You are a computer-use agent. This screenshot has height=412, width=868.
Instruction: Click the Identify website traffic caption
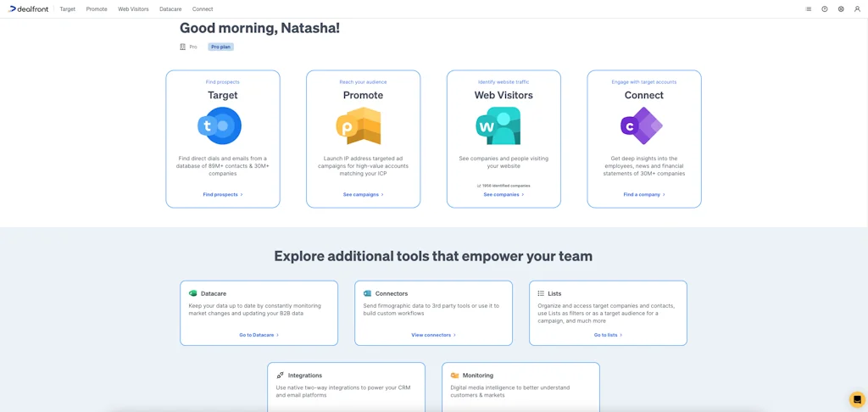click(504, 82)
